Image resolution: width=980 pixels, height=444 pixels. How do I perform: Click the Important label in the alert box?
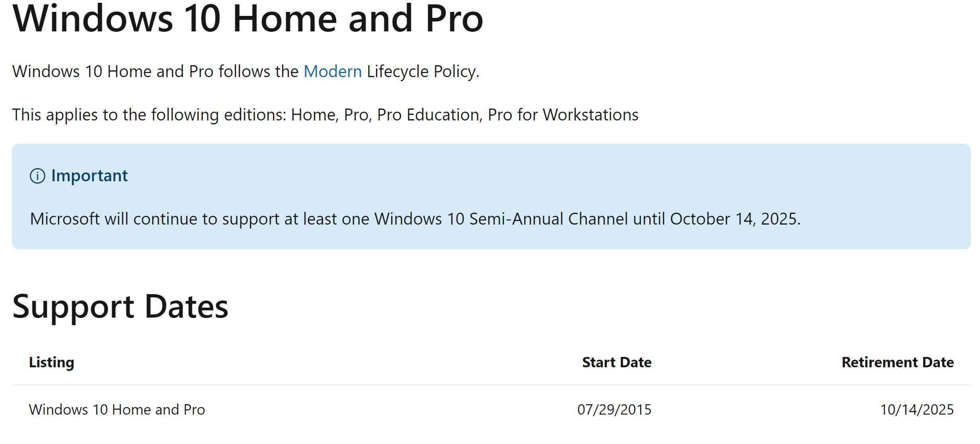click(90, 176)
